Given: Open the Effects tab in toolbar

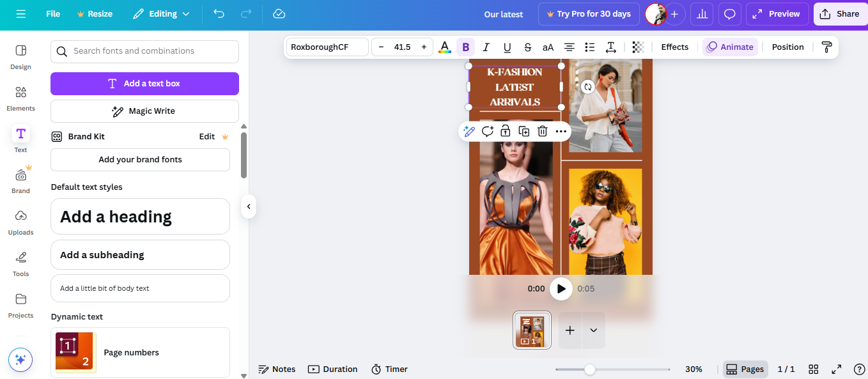Looking at the screenshot, I should tap(674, 47).
